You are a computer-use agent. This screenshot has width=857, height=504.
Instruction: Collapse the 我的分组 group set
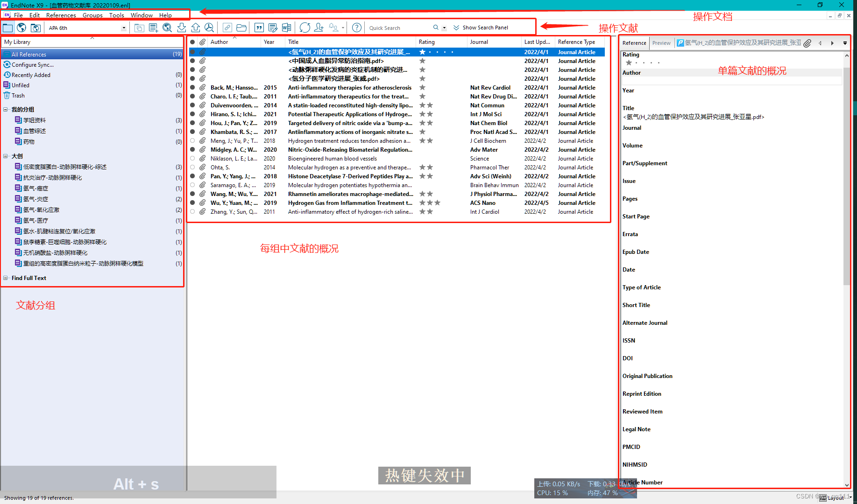point(6,110)
